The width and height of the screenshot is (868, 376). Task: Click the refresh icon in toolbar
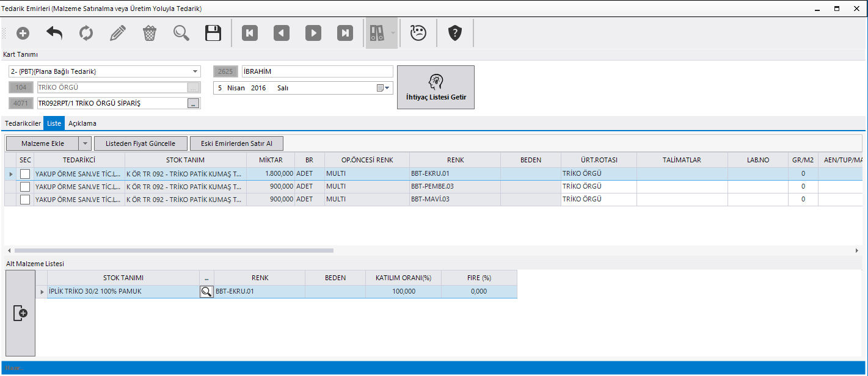tap(86, 34)
